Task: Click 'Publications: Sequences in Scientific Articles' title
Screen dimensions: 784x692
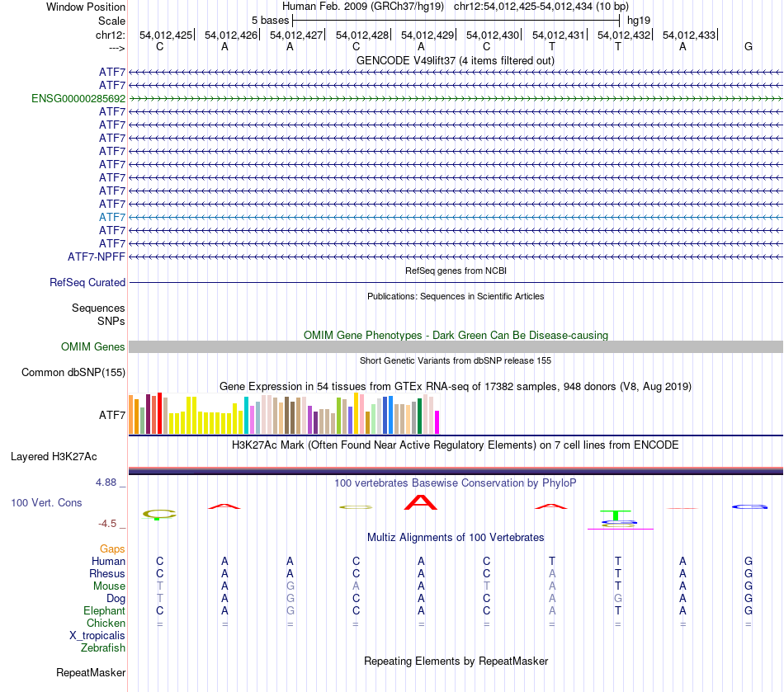Action: click(x=456, y=296)
